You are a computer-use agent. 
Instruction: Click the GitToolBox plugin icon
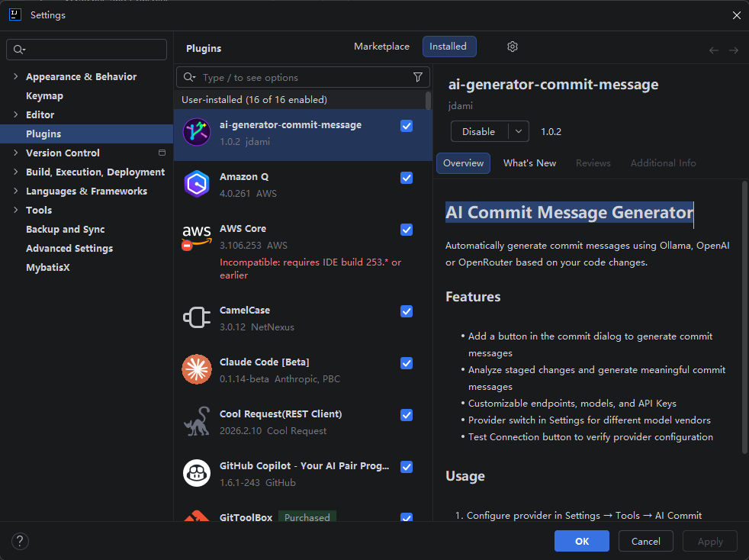pos(196,516)
